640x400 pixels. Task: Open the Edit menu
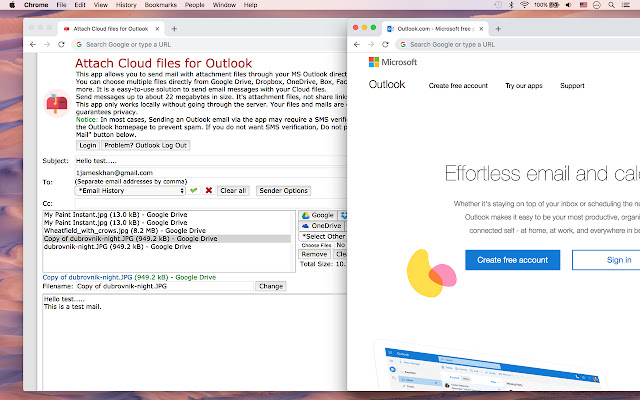(80, 5)
